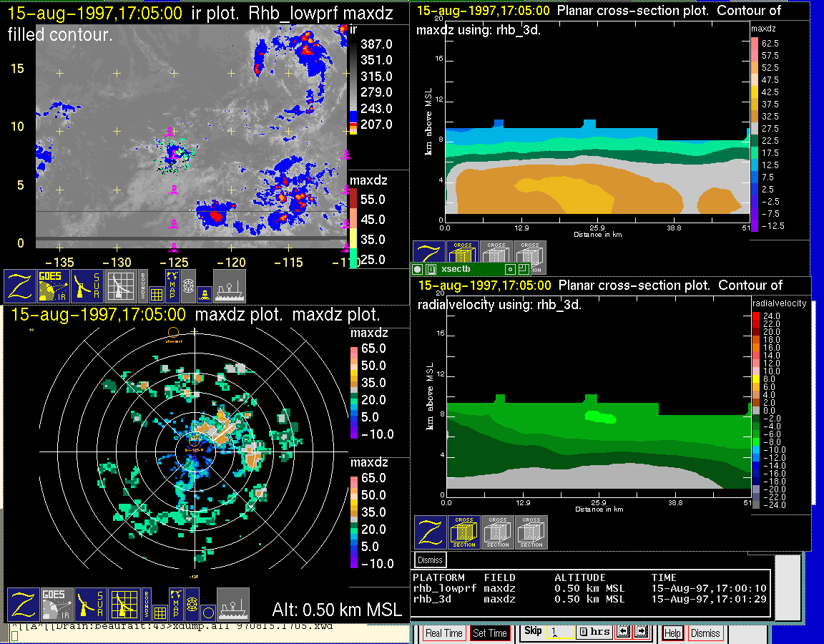Click the range rings icon in maxdz plot toolbar
Image resolution: width=824 pixels, height=644 pixels.
(192, 605)
